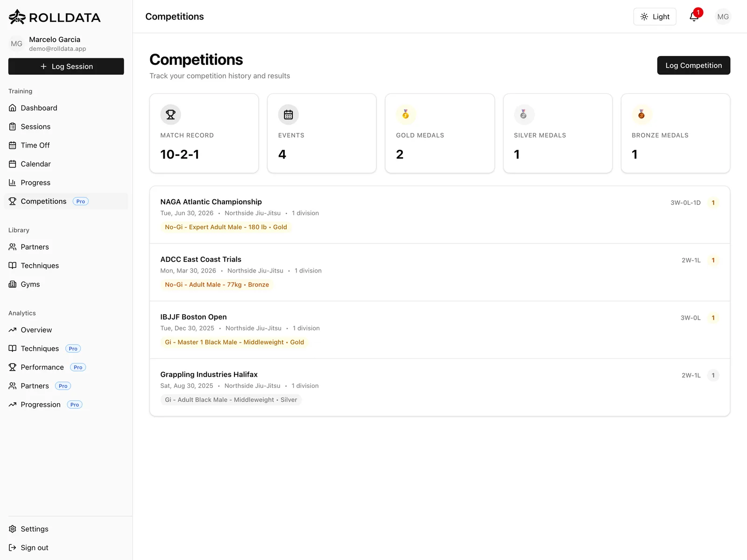Click the Library Partners people icon
This screenshot has width=747, height=560.
click(13, 247)
